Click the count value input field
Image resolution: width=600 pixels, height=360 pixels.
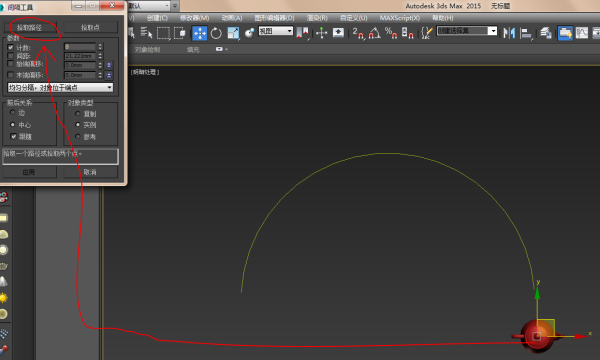pyautogui.click(x=80, y=47)
